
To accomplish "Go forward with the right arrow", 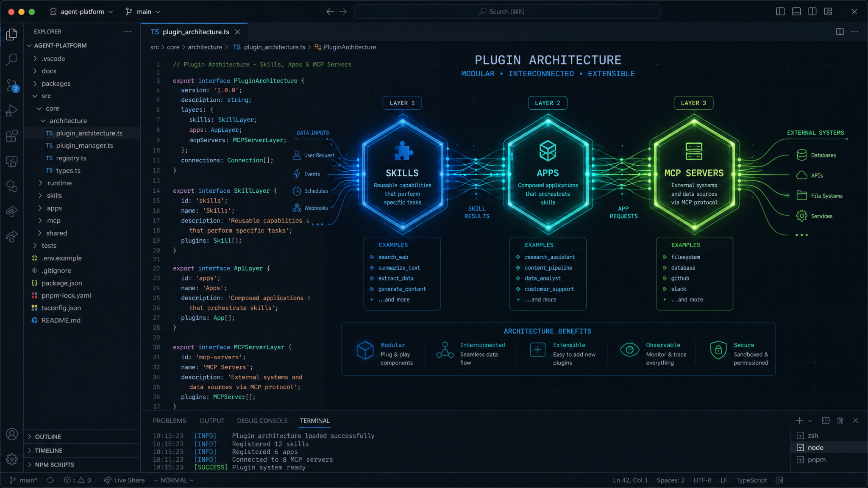I will [x=343, y=12].
